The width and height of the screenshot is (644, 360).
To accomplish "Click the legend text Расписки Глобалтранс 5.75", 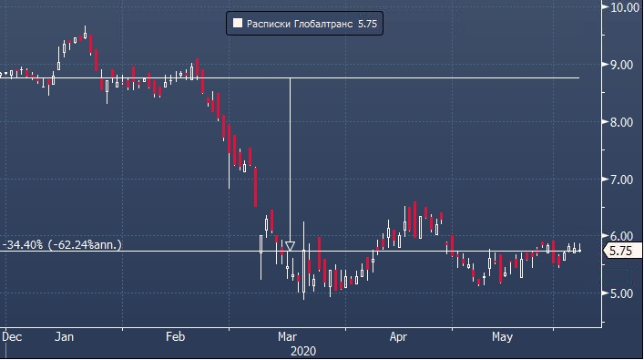I will tap(312, 24).
